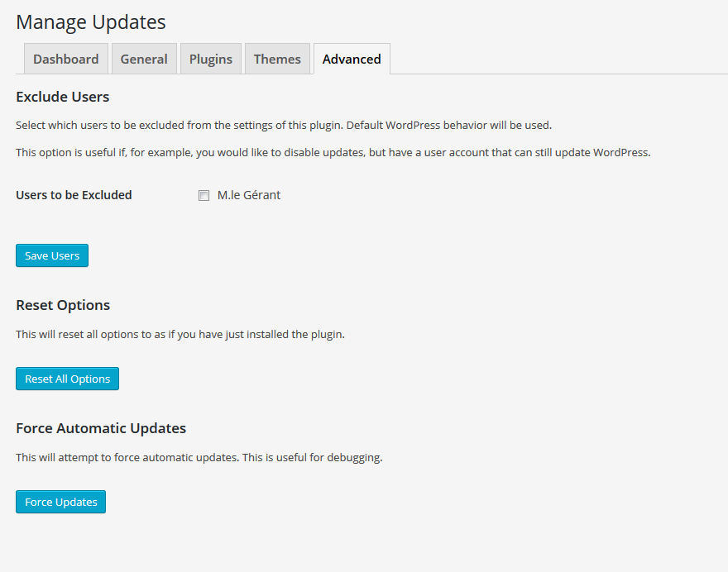
Task: Click the Users to be Excluded label
Action: tap(74, 195)
